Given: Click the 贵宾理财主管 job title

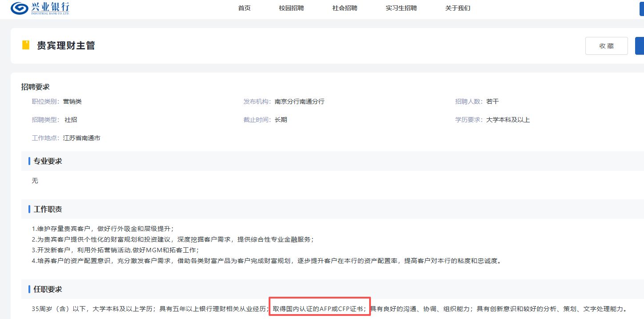Looking at the screenshot, I should click(66, 45).
